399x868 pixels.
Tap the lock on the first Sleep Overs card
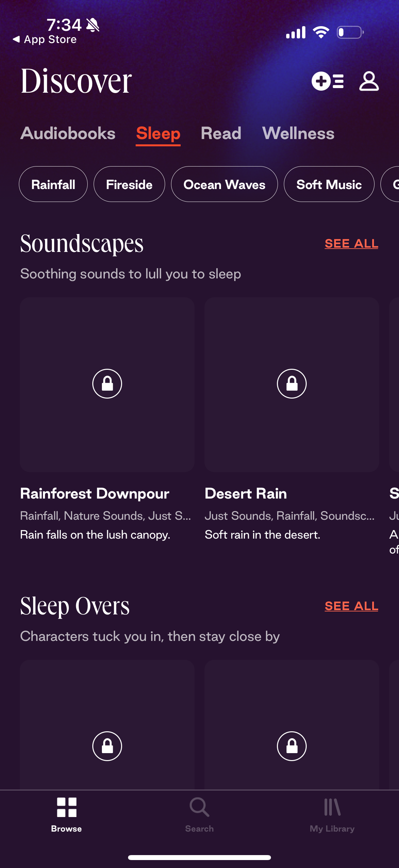pos(107,746)
